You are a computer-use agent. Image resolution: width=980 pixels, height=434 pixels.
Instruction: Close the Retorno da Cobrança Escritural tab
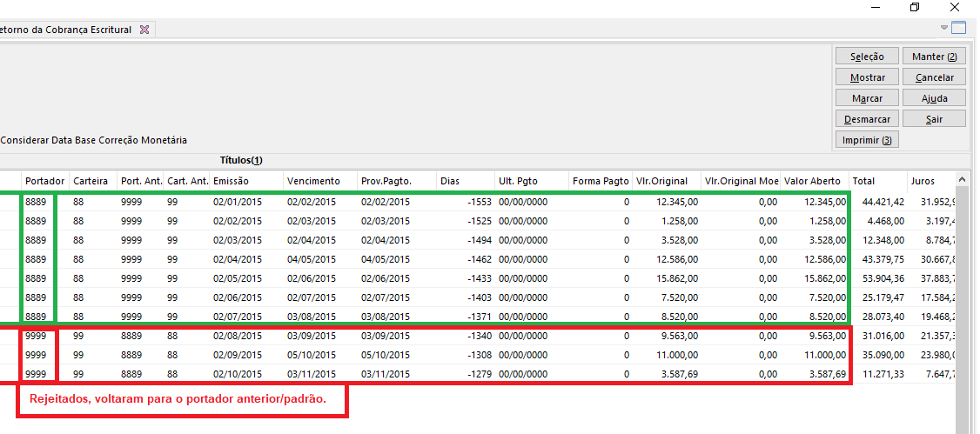(x=144, y=30)
